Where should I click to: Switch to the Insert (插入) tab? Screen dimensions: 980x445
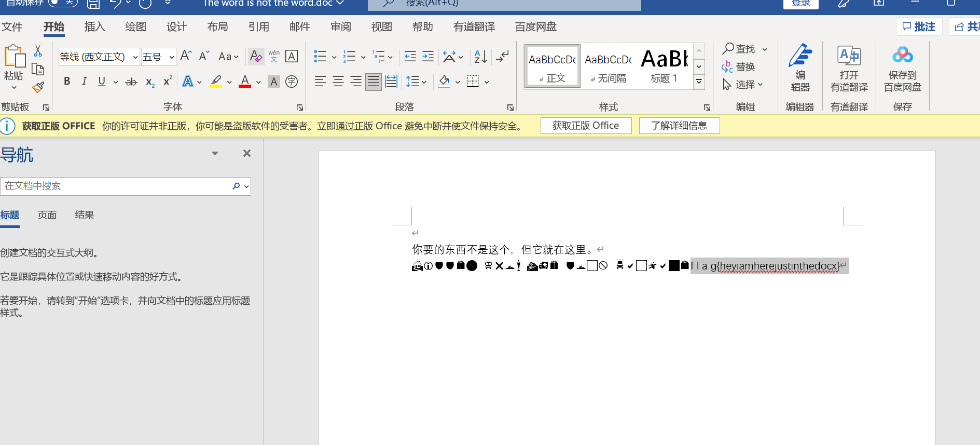(x=94, y=26)
